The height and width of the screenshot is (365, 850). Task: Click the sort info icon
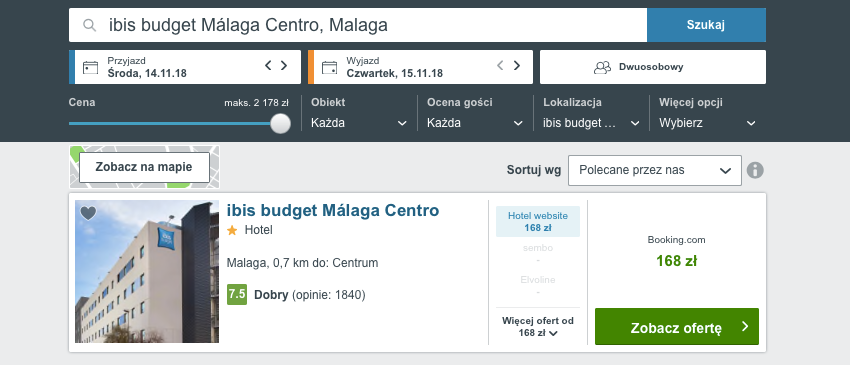click(755, 170)
